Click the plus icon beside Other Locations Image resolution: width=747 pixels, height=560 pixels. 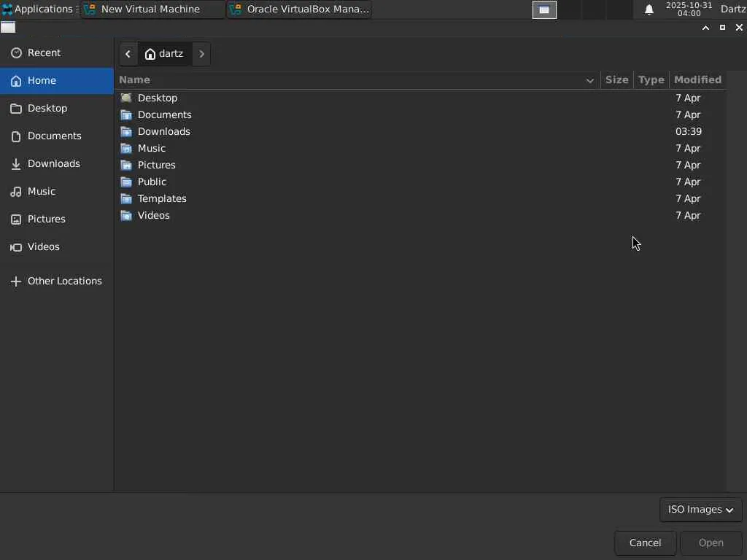[x=16, y=281]
